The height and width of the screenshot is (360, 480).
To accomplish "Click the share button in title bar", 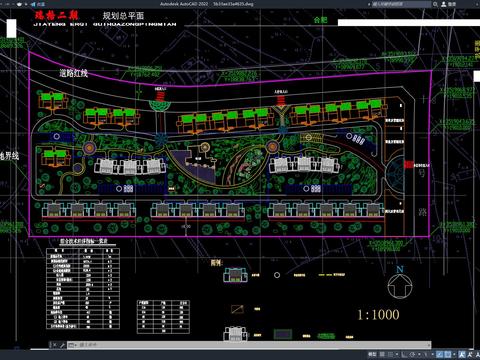I will [38, 4].
